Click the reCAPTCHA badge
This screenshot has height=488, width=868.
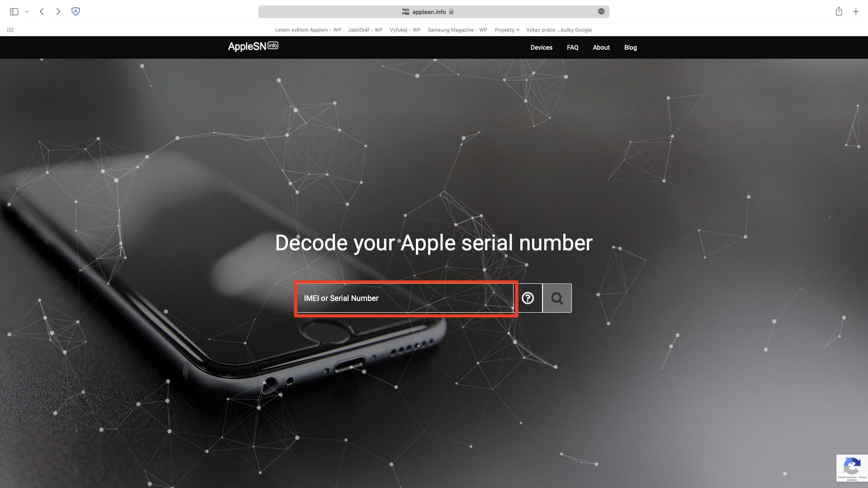[x=852, y=468]
